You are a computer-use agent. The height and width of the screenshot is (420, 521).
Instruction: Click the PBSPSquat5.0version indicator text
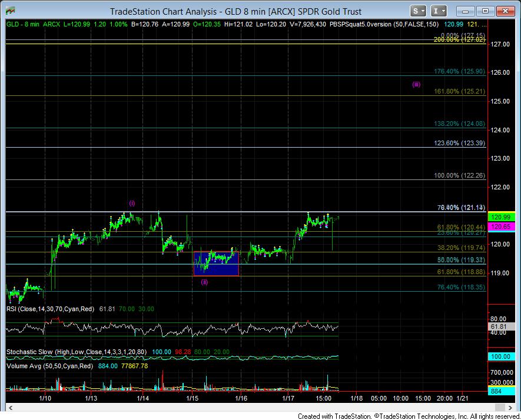coord(384,24)
